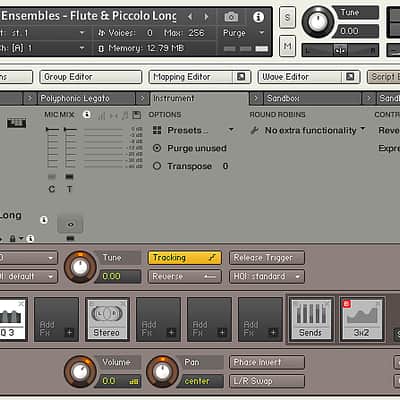Click the arrow before the Instrument tab

142,98
